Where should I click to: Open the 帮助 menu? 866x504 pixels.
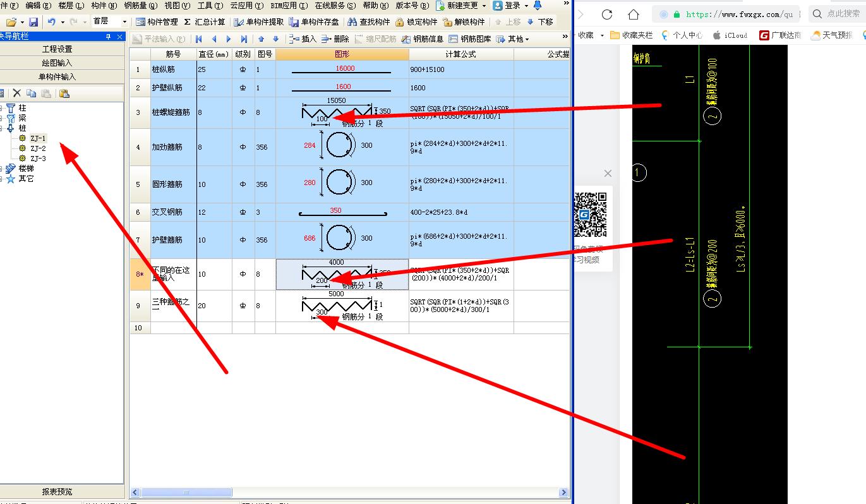pos(376,6)
